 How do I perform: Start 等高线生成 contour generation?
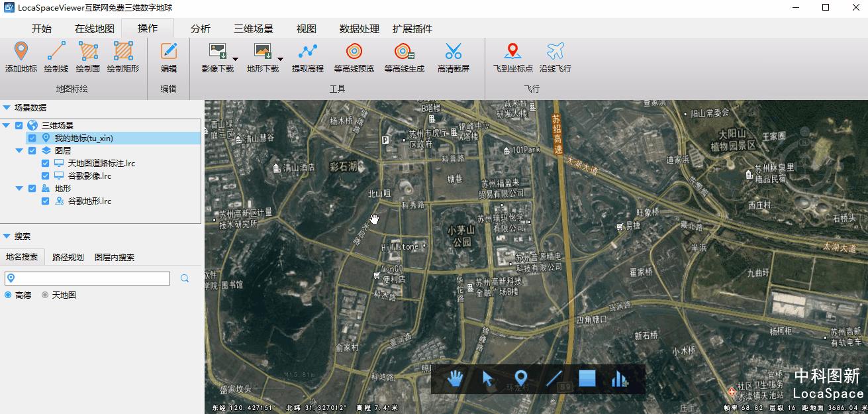point(405,58)
